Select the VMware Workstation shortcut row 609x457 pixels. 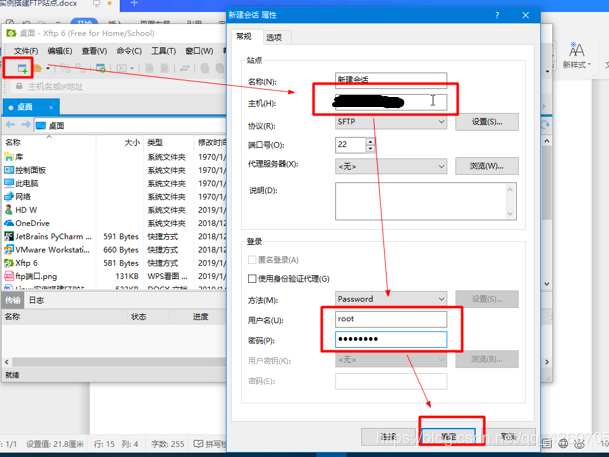(x=115, y=250)
